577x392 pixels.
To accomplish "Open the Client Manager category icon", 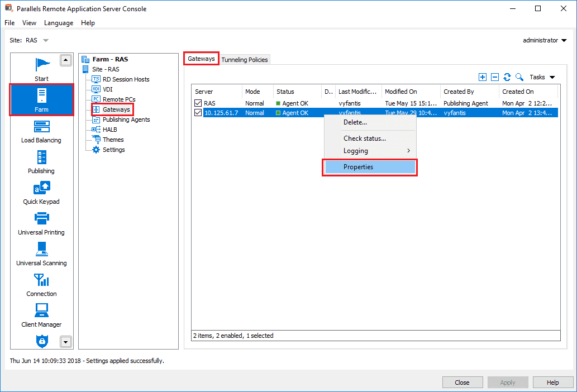I will pyautogui.click(x=41, y=310).
